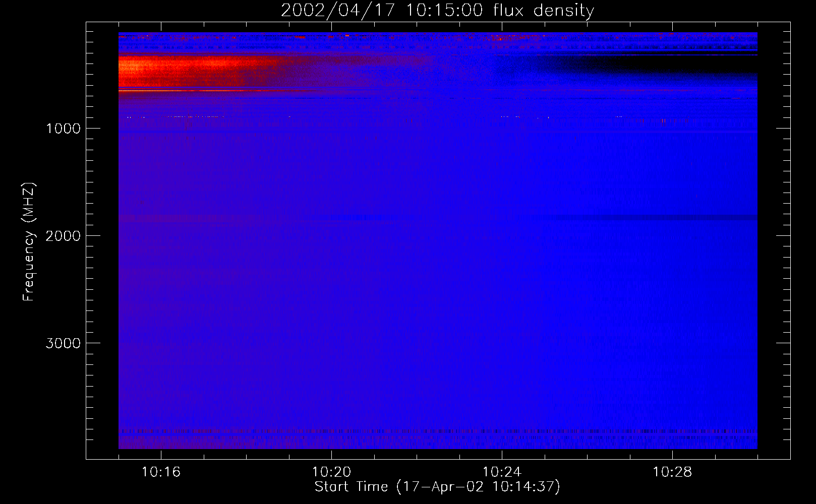Click the '10:20' time tick label
Viewport: 816px width, 504px height.
(331, 472)
